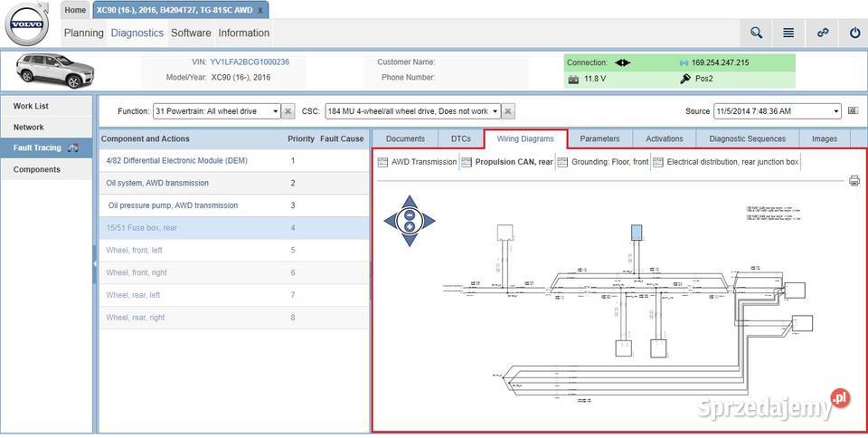
Task: Open Network in the sidebar
Action: 46,127
